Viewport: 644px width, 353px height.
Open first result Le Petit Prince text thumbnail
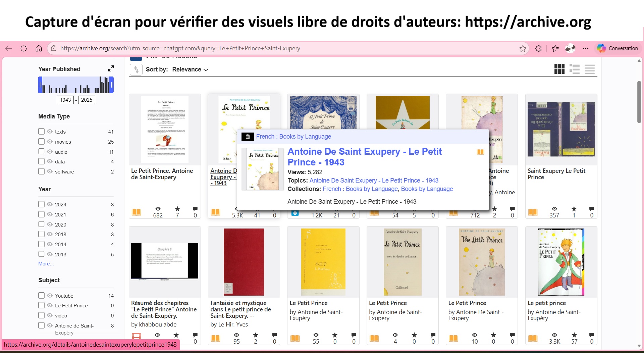pos(165,130)
